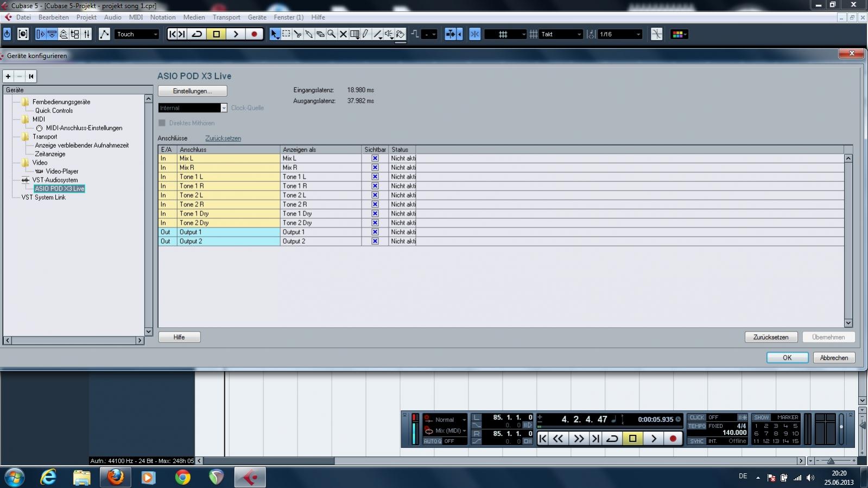The width and height of the screenshot is (868, 488).
Task: Uncheck Sichtbar for Tone 1 Dry
Action: point(375,214)
